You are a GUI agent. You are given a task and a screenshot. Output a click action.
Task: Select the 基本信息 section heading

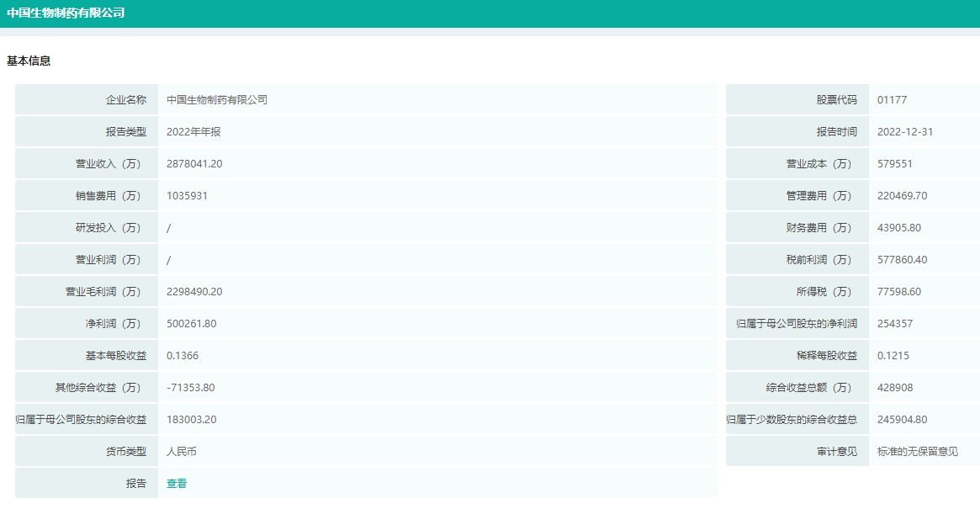click(x=29, y=61)
